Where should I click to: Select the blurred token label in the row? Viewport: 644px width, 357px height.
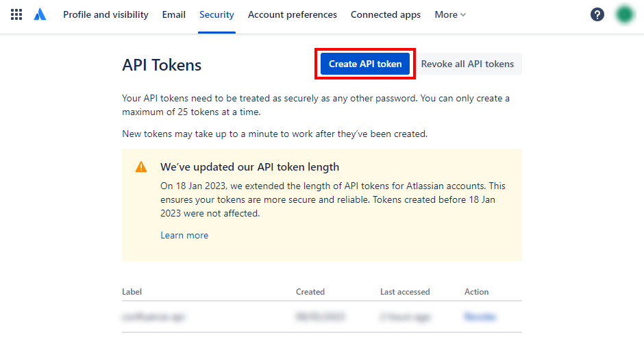pyautogui.click(x=154, y=317)
